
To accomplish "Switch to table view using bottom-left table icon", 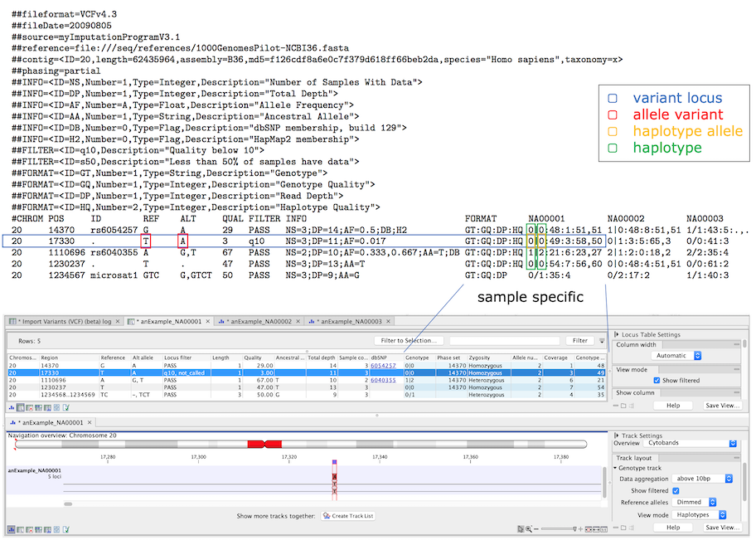I will [19, 528].
